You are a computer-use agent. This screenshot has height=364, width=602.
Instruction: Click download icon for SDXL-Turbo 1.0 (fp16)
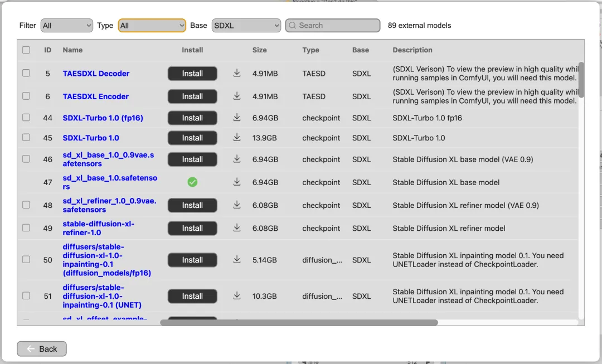237,118
